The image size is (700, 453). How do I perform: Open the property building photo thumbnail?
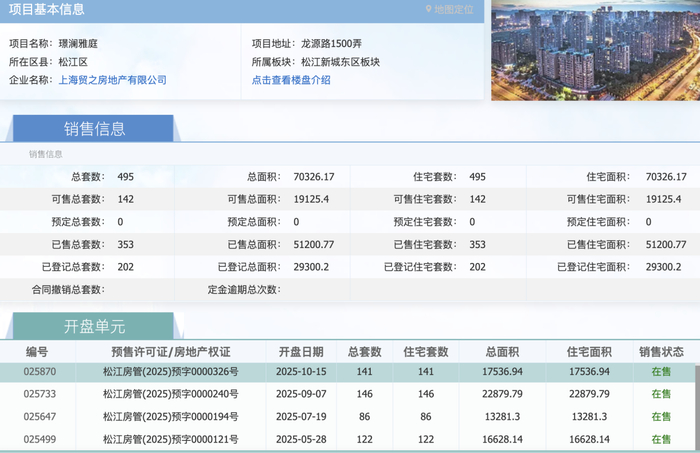click(x=594, y=49)
